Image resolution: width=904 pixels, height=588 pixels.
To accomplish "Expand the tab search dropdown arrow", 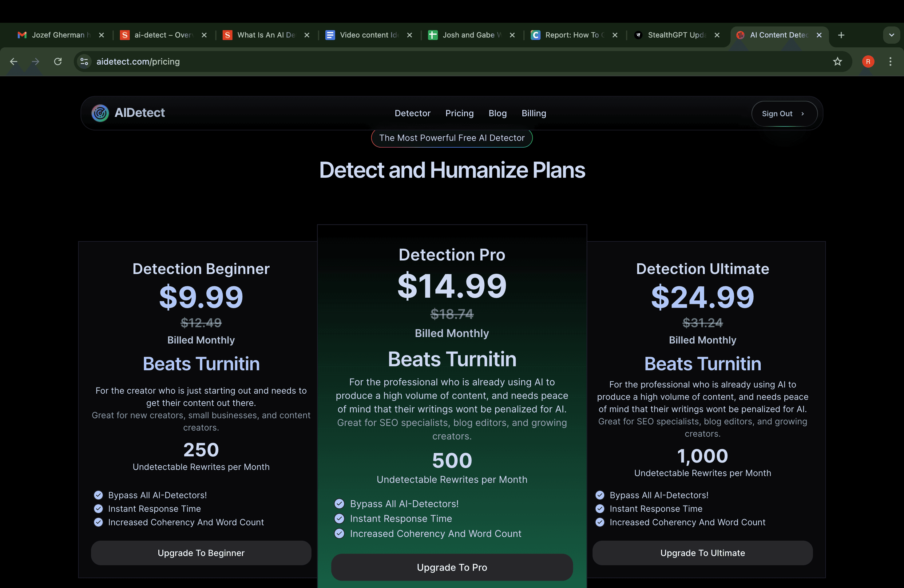I will coord(891,35).
